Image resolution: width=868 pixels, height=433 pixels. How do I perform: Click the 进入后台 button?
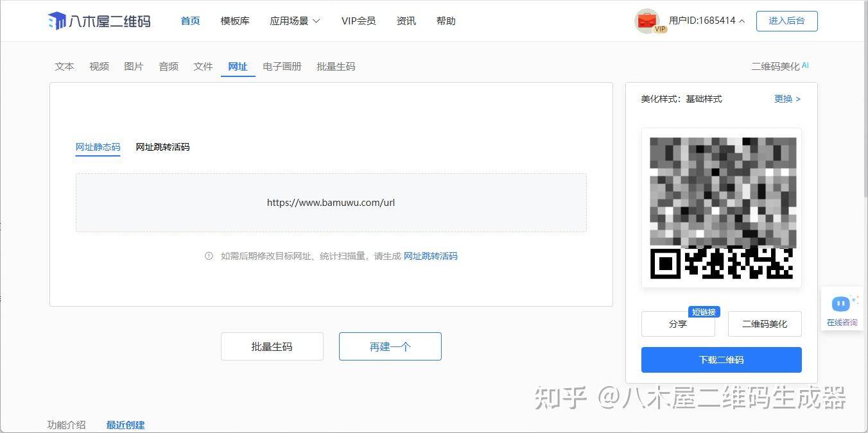pyautogui.click(x=787, y=21)
